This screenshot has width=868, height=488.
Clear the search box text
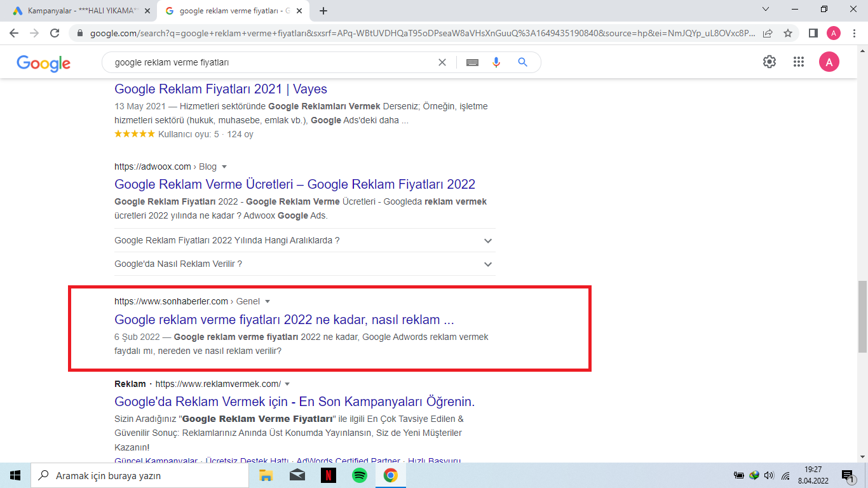click(x=442, y=62)
